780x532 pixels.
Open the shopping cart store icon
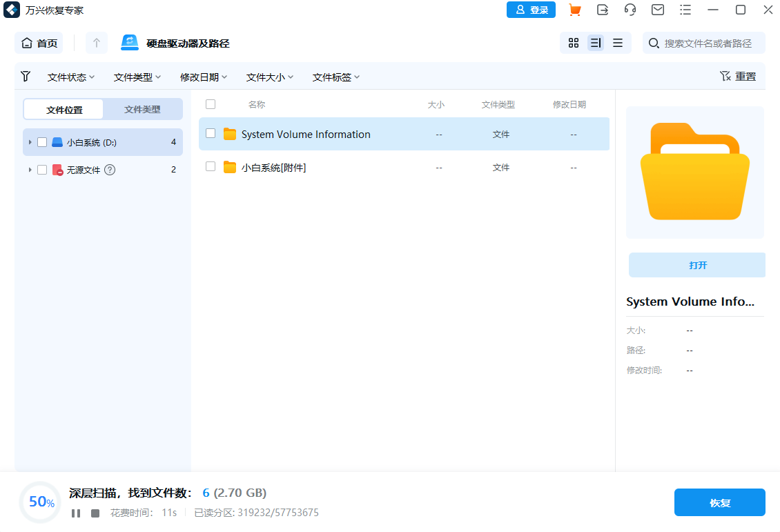tap(575, 10)
